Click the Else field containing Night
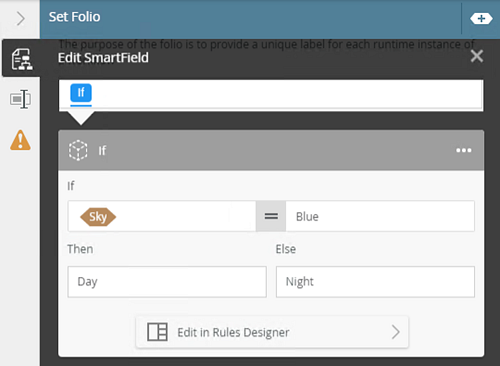 375,282
